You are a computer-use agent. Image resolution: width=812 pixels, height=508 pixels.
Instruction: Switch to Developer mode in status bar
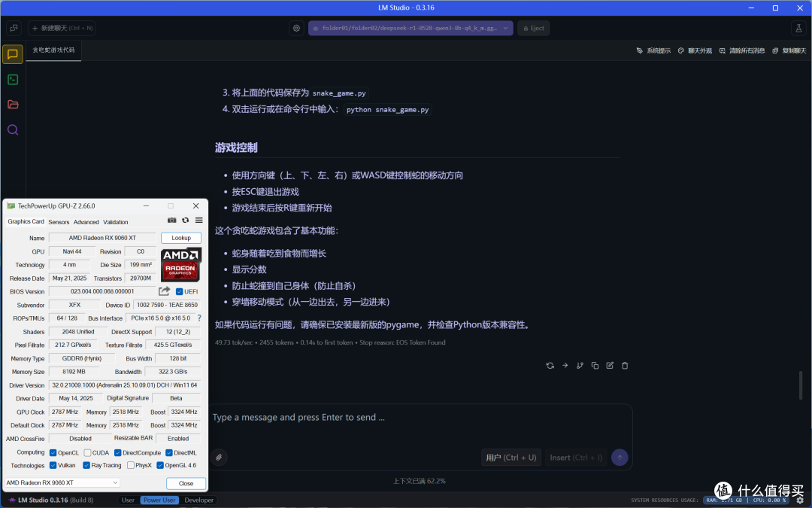[x=198, y=500]
